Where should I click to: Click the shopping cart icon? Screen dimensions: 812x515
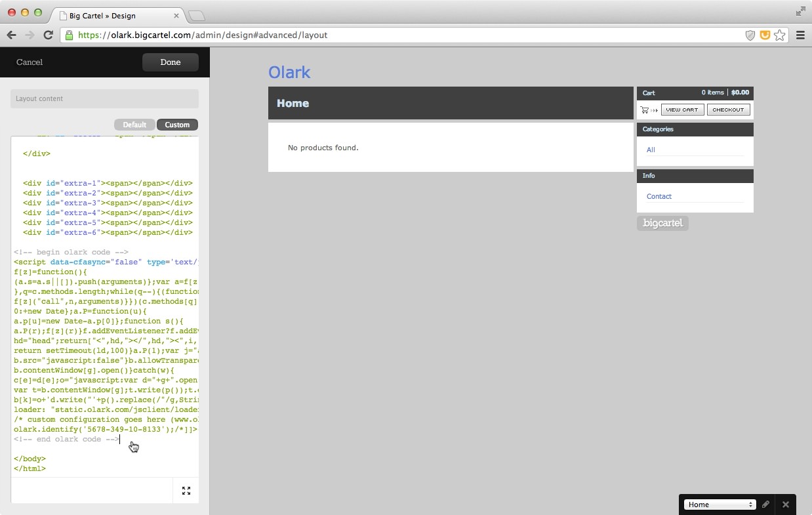645,109
